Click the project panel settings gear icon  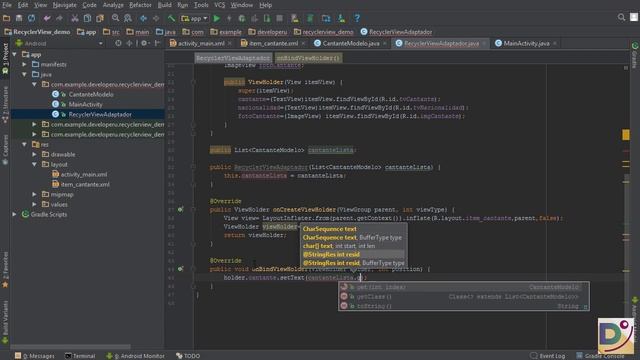coord(144,43)
